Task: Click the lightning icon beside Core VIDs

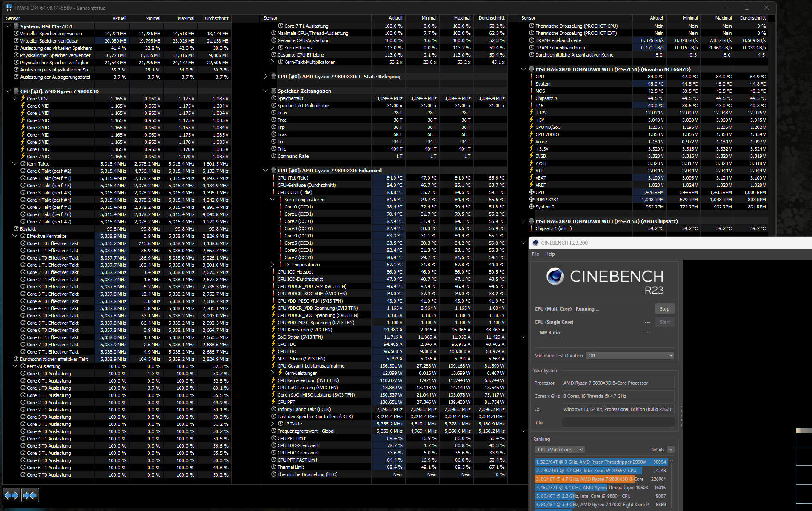Action: (x=23, y=99)
